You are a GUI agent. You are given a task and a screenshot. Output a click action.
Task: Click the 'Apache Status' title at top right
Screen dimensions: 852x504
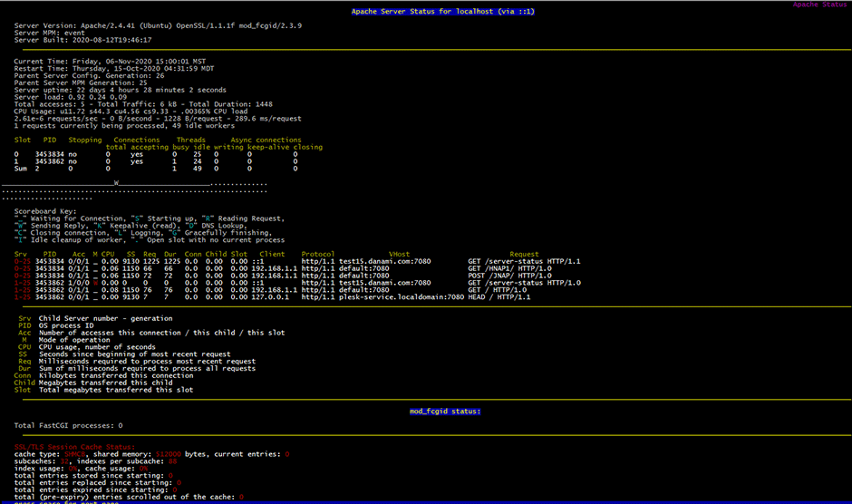[x=821, y=4]
